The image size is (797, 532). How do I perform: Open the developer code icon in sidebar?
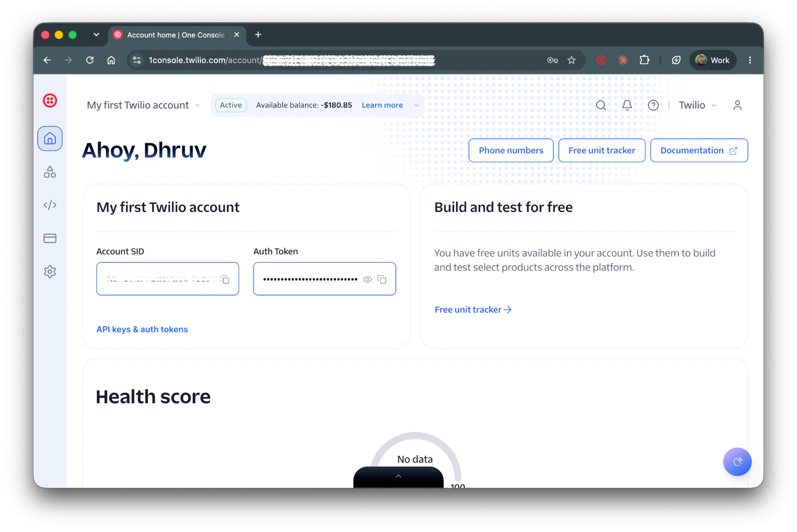pyautogui.click(x=50, y=205)
